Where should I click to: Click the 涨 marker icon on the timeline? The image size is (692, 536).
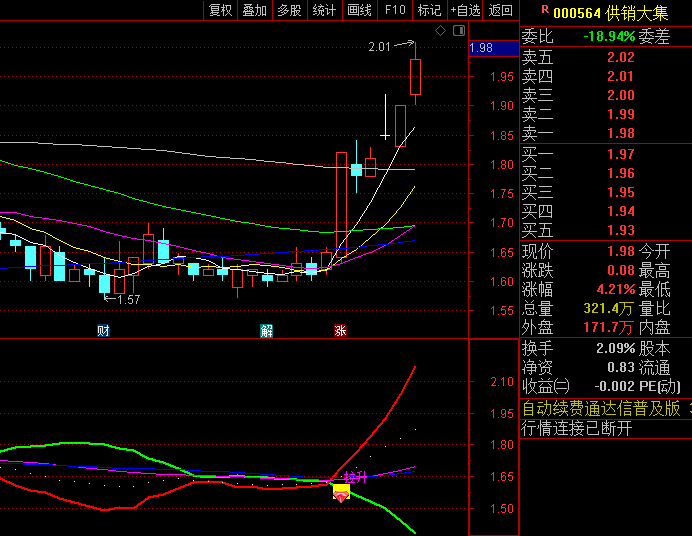point(341,330)
